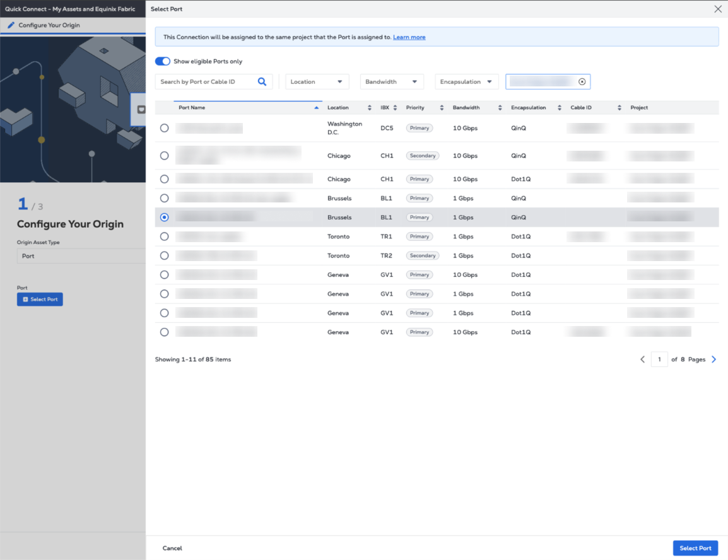
Task: Toggle Show eligible Ports only switch
Action: point(163,61)
